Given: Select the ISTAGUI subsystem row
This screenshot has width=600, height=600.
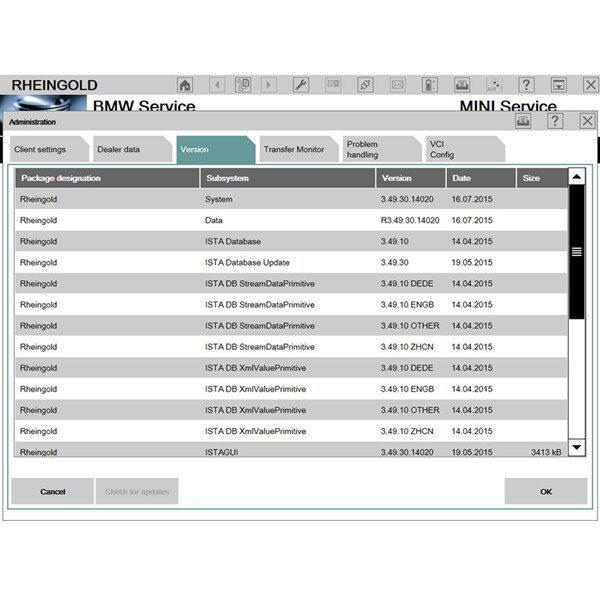Looking at the screenshot, I should click(x=292, y=449).
